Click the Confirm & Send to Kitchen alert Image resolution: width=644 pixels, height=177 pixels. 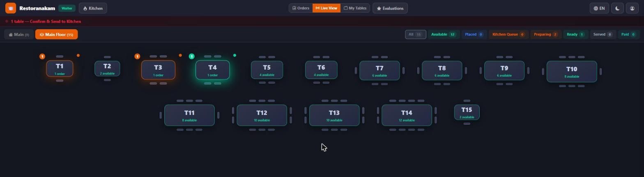[x=46, y=21]
